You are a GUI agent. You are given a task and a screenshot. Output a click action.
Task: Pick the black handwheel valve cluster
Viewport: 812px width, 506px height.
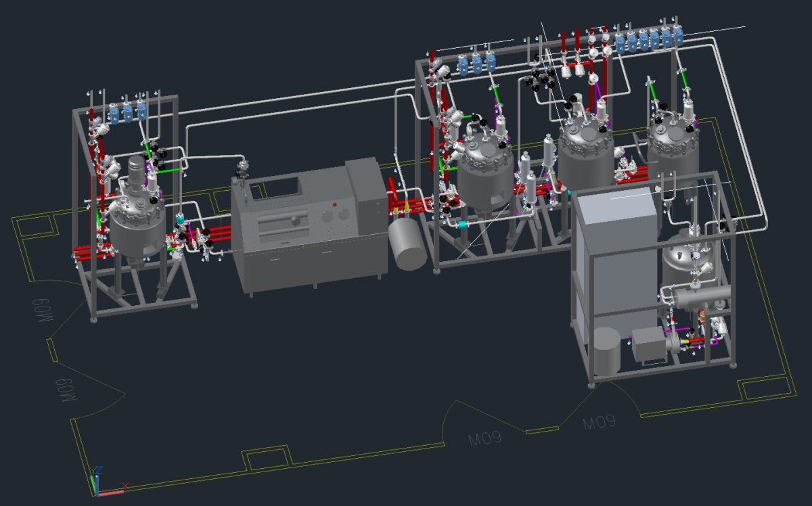click(543, 79)
